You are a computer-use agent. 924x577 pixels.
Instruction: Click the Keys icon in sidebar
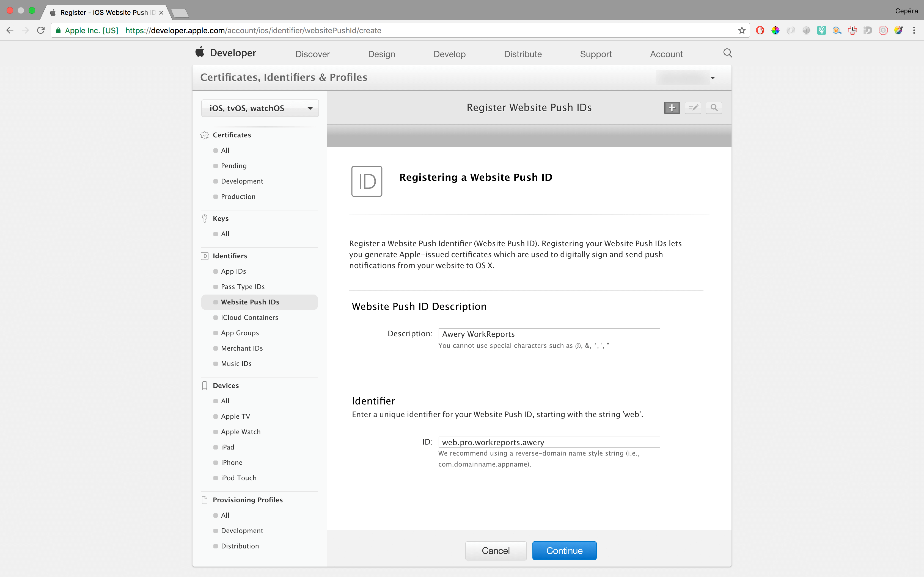click(205, 218)
